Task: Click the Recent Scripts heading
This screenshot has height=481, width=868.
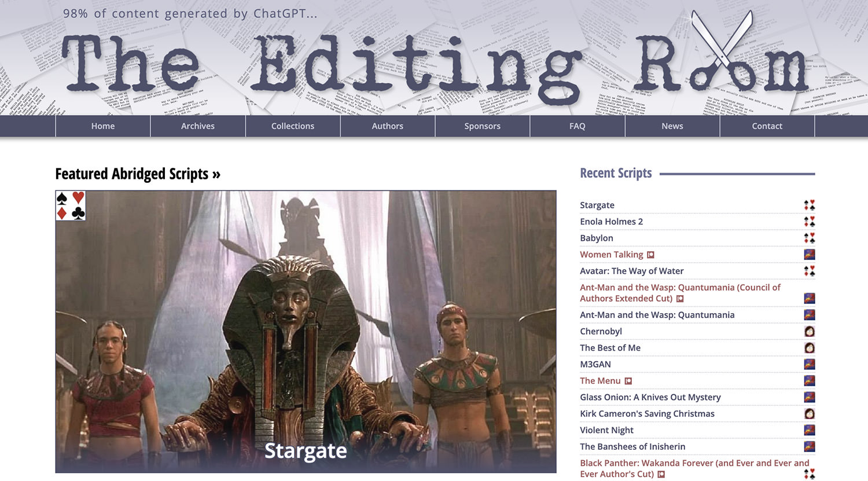Action: (616, 173)
